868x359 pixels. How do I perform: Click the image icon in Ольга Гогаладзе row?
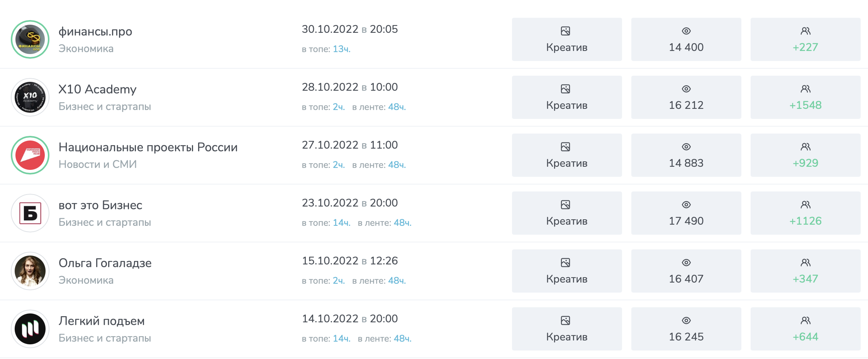(x=565, y=263)
